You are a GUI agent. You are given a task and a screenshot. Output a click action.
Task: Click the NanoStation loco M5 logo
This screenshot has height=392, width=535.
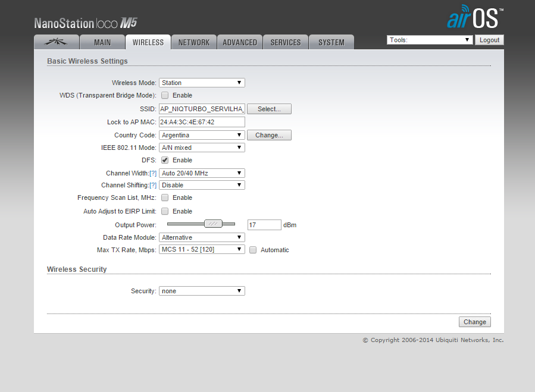86,23
